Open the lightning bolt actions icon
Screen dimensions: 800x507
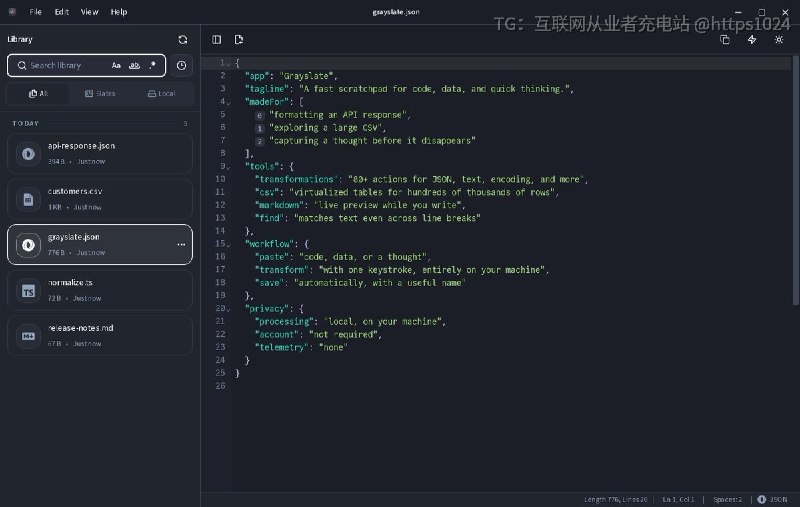click(x=752, y=40)
